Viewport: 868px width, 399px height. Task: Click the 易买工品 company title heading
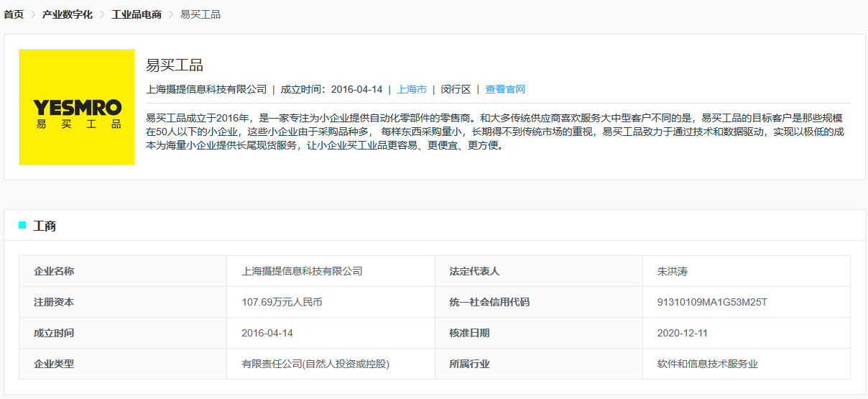click(175, 65)
